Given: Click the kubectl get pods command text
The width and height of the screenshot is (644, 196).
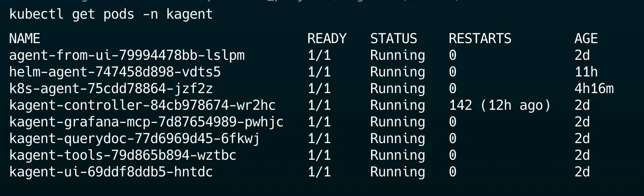Looking at the screenshot, I should click(x=111, y=15).
